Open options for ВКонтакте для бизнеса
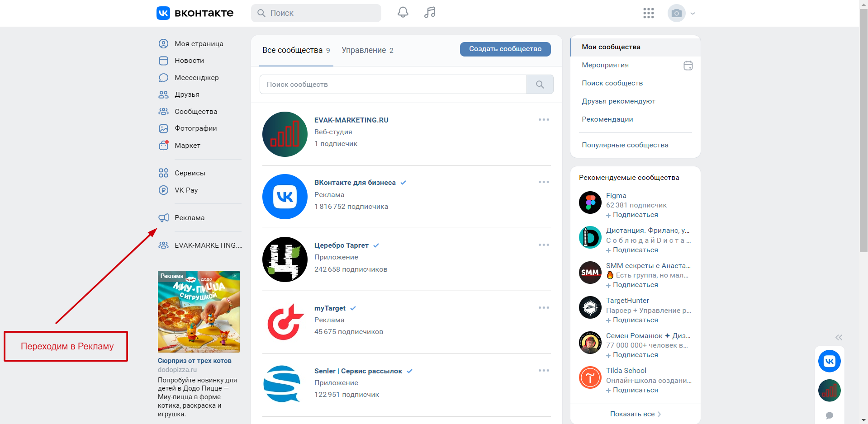The width and height of the screenshot is (868, 424). [544, 182]
